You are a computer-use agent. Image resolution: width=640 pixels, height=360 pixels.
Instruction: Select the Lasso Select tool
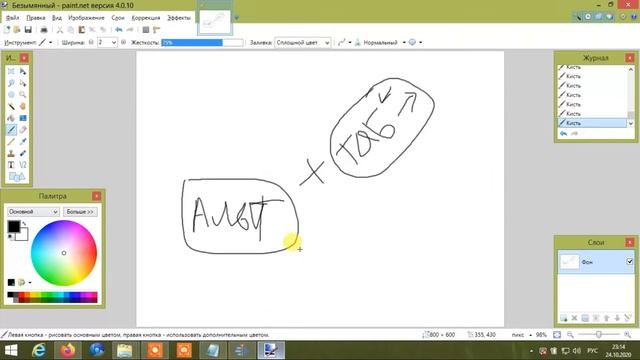click(x=11, y=83)
